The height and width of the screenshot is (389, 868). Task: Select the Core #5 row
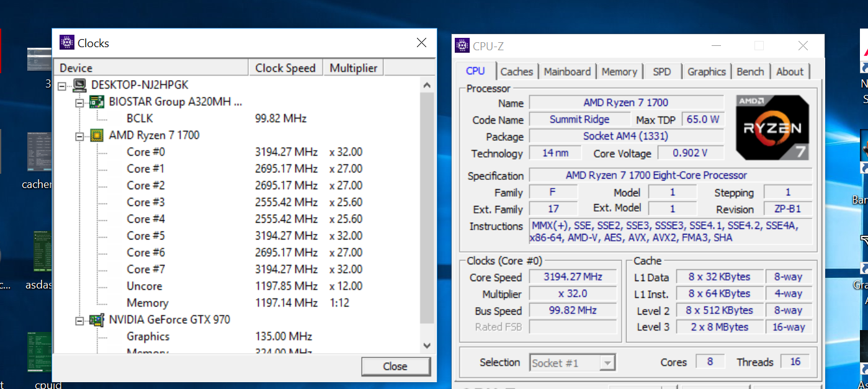click(x=146, y=236)
